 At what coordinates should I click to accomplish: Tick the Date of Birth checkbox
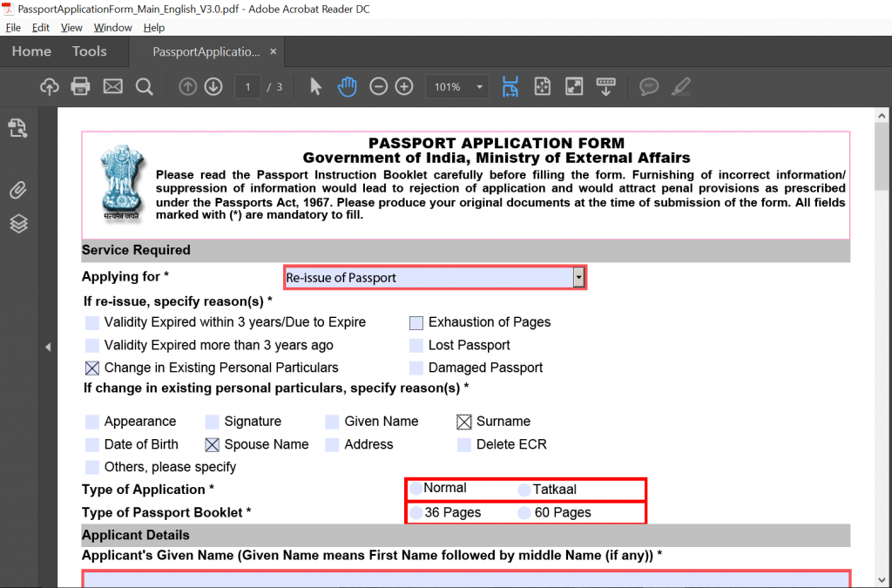92,445
